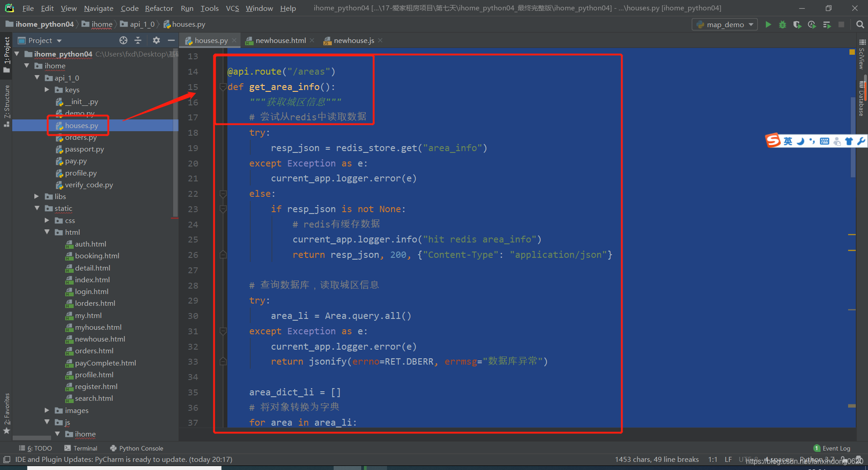Open Event Log from status bar
This screenshot has height=470, width=868.
(832, 448)
